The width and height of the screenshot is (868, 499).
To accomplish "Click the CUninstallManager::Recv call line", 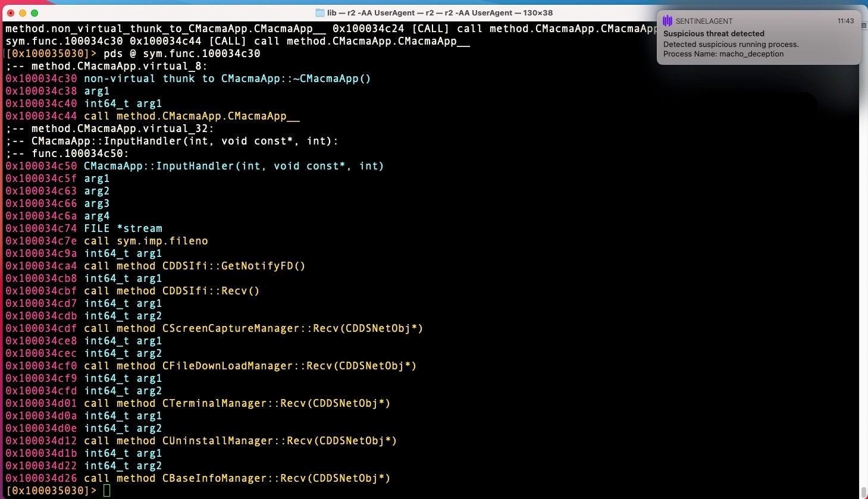I will click(x=240, y=441).
